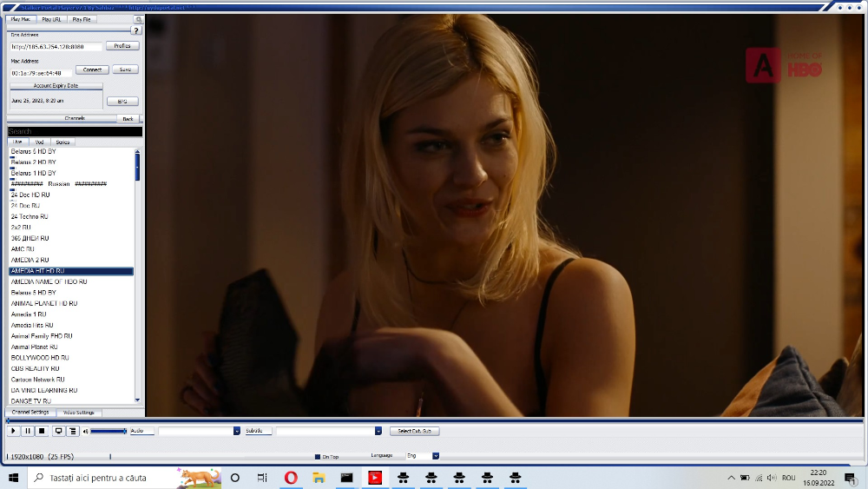Select channel ANIMAL PLANET HD RU
The width and height of the screenshot is (868, 489).
click(71, 303)
